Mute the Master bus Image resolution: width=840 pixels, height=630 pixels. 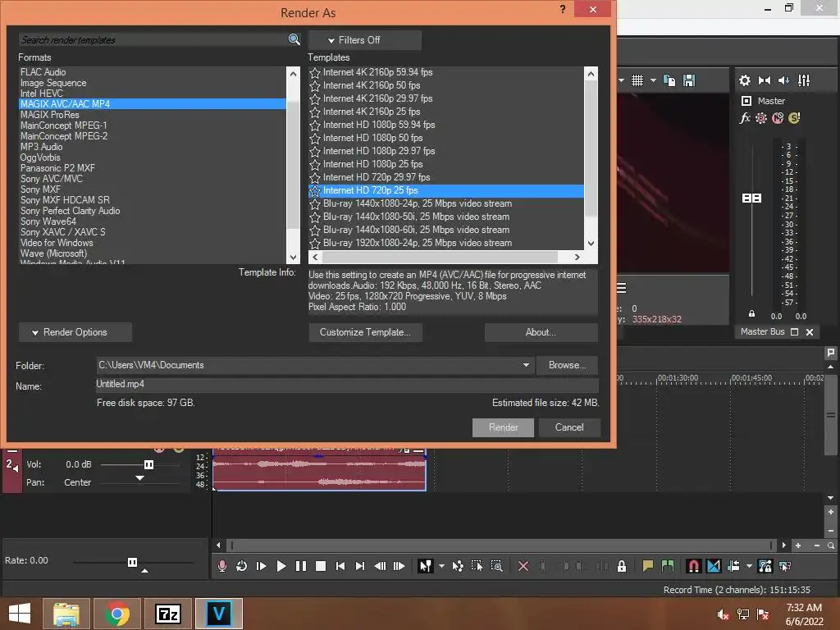click(778, 118)
